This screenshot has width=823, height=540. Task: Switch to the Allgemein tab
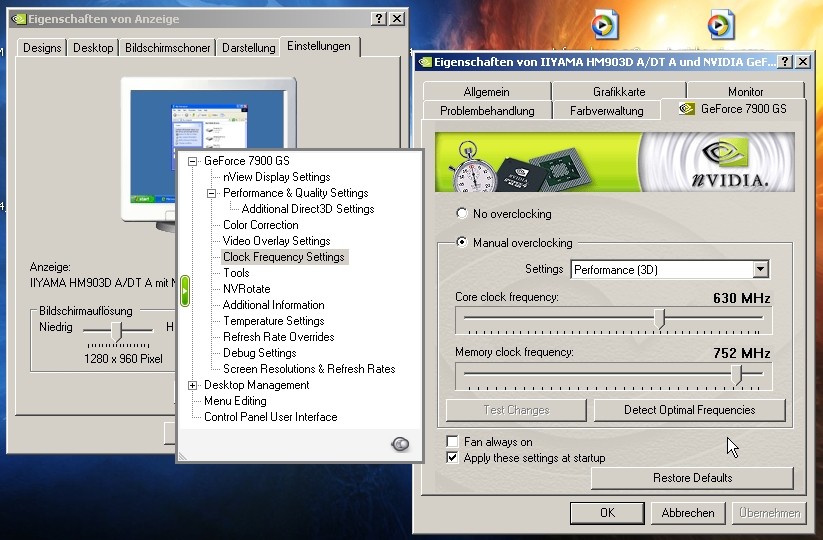pyautogui.click(x=487, y=92)
